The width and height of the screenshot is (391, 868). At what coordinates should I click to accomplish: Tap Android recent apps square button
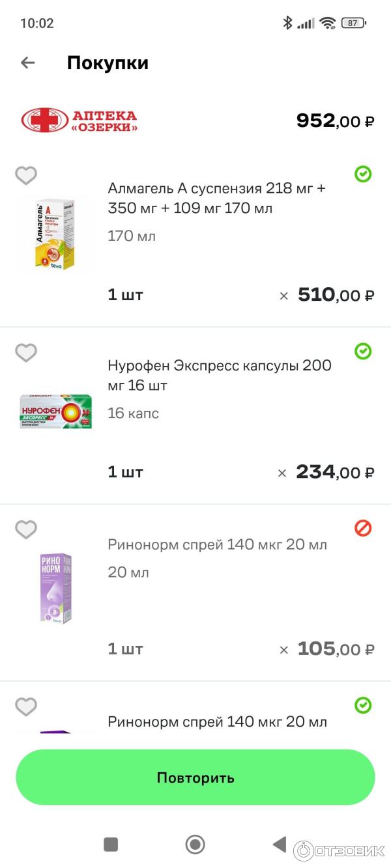tap(111, 845)
